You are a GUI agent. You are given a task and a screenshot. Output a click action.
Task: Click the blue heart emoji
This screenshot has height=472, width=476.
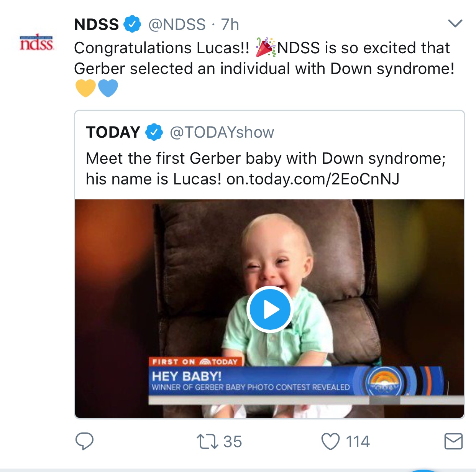pos(108,88)
